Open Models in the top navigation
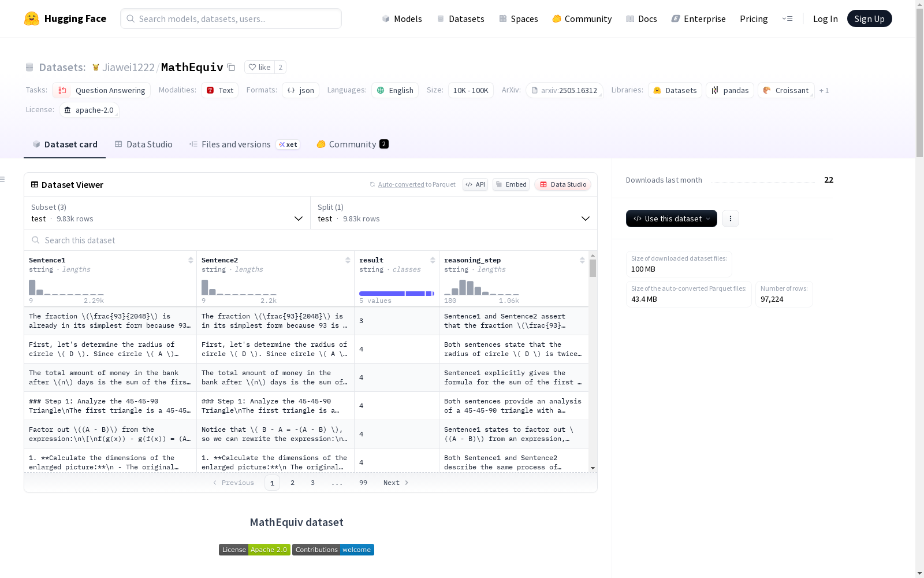The height and width of the screenshot is (578, 924). [402, 18]
